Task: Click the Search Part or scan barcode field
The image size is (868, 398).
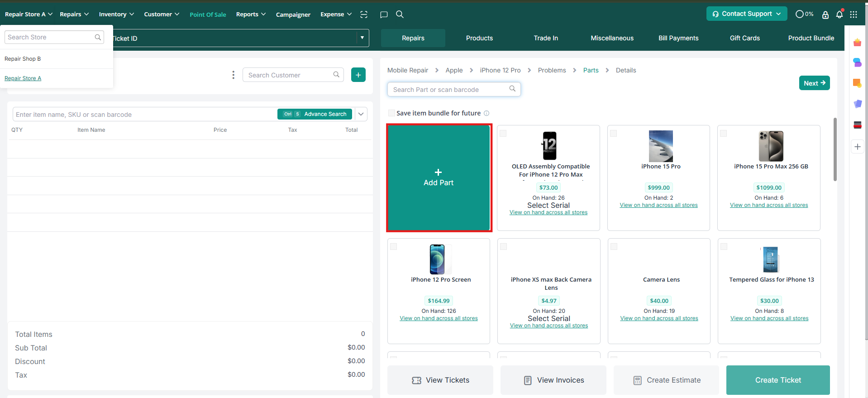Action: pos(454,89)
